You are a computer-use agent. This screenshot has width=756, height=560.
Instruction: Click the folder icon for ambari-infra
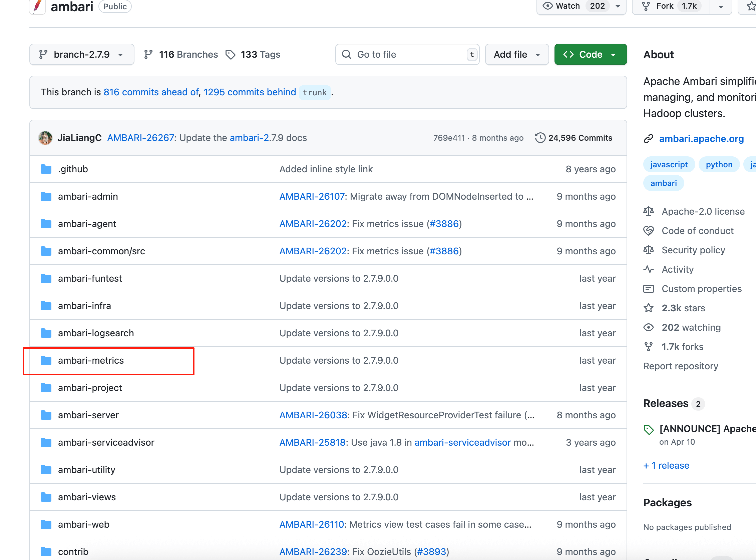click(46, 306)
